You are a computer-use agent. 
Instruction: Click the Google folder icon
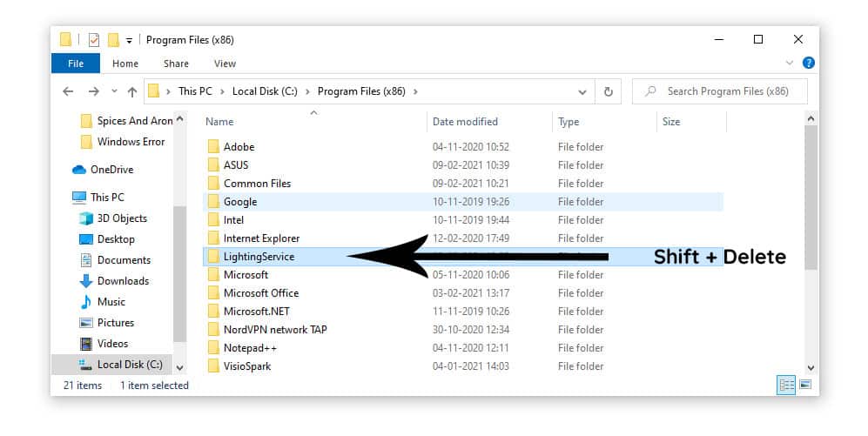213,201
